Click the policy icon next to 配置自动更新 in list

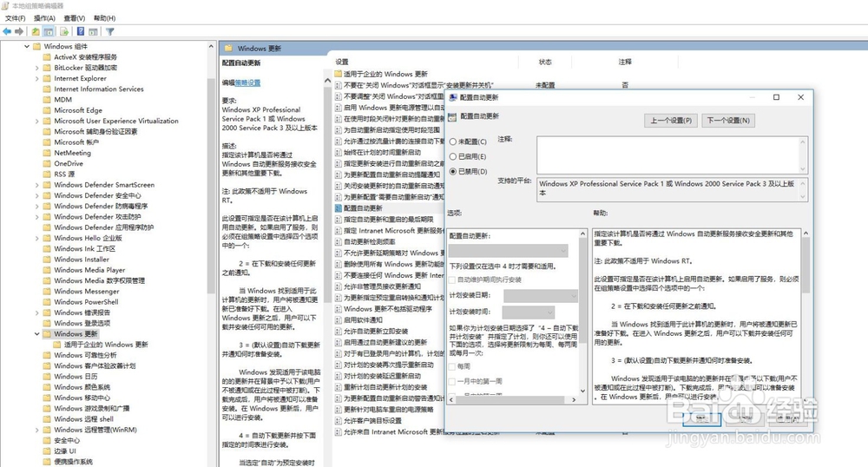[339, 208]
